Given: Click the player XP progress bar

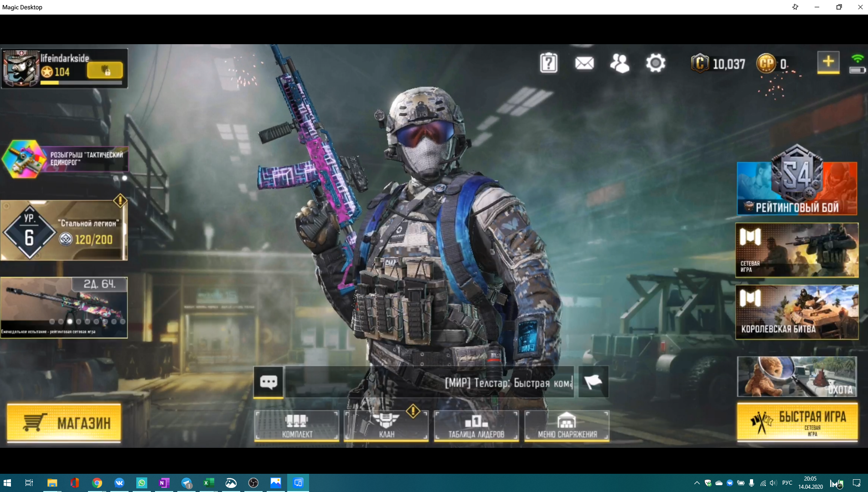Looking at the screenshot, I should (x=81, y=83).
